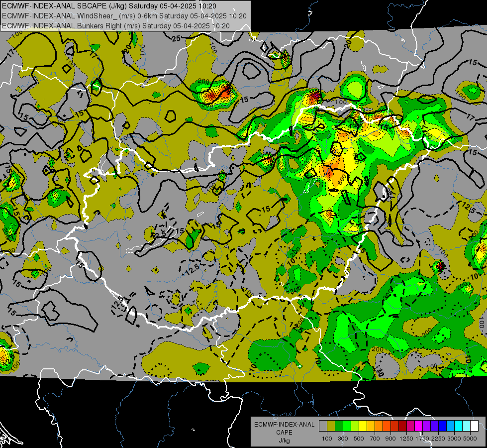Click the dark green swatch in legend
The height and width of the screenshot is (448, 487).
pyautogui.click(x=339, y=426)
